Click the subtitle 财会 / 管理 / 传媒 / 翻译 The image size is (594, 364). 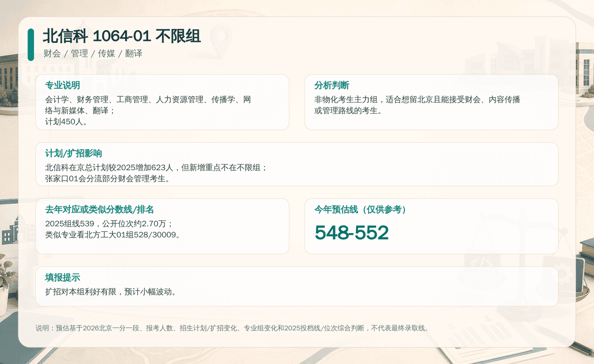[x=93, y=53]
